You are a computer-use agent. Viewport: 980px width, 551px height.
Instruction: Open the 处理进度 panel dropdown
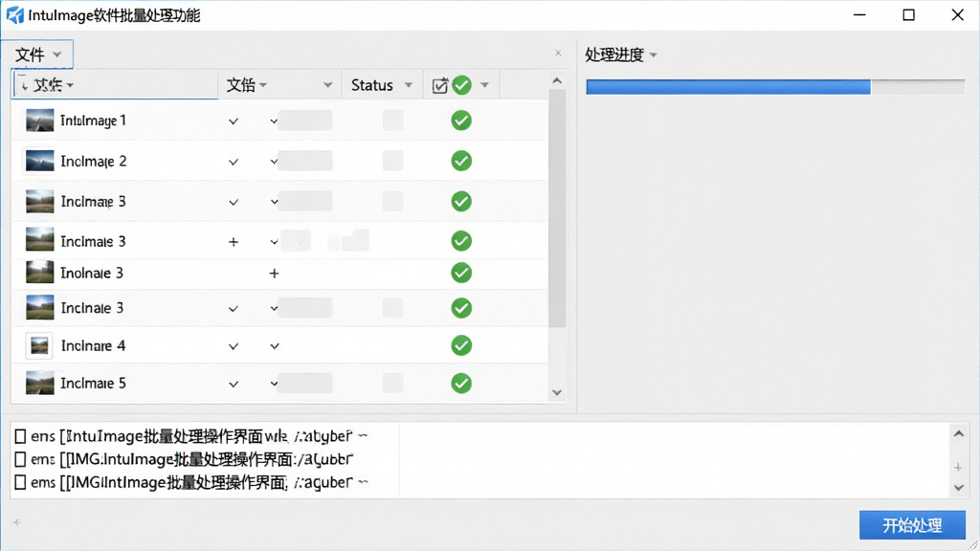(653, 55)
